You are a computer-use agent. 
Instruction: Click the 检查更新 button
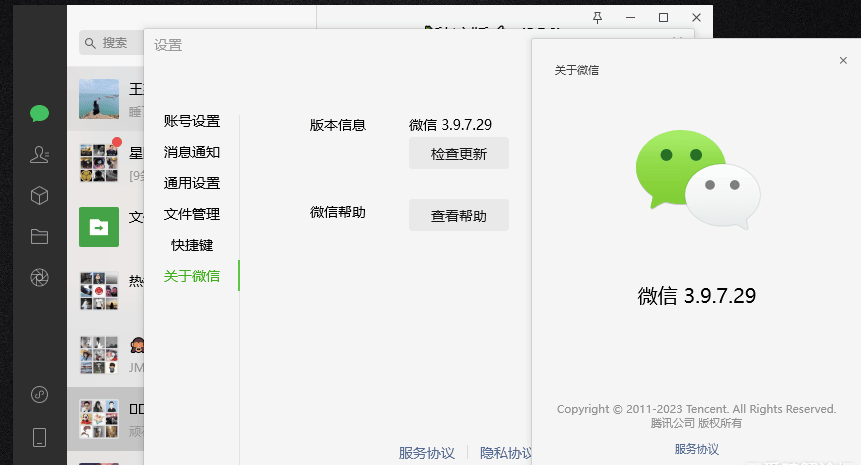pos(459,153)
